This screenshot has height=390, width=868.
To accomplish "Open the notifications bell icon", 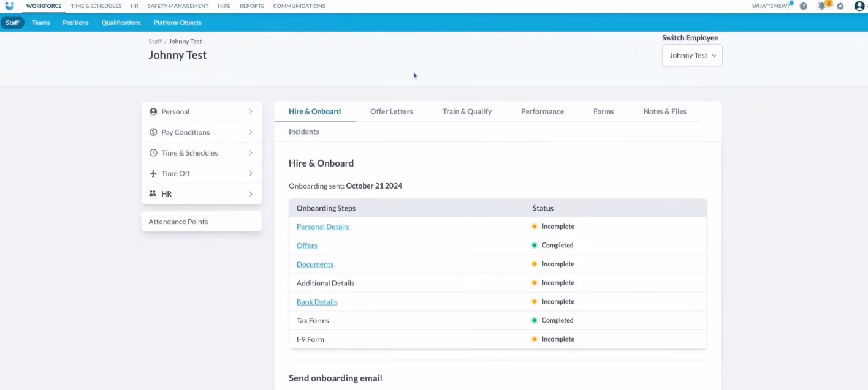I will (822, 6).
